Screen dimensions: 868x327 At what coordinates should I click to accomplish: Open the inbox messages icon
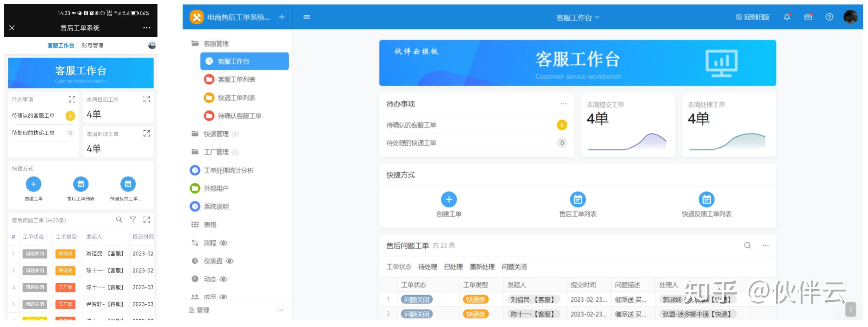pos(808,17)
